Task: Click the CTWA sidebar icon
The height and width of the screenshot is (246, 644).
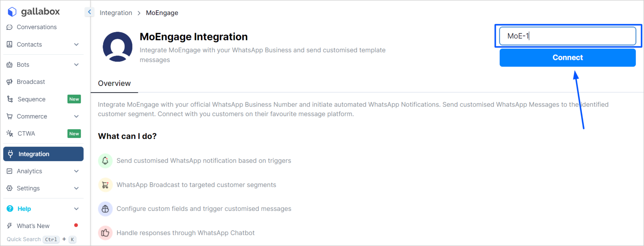Action: [x=9, y=133]
